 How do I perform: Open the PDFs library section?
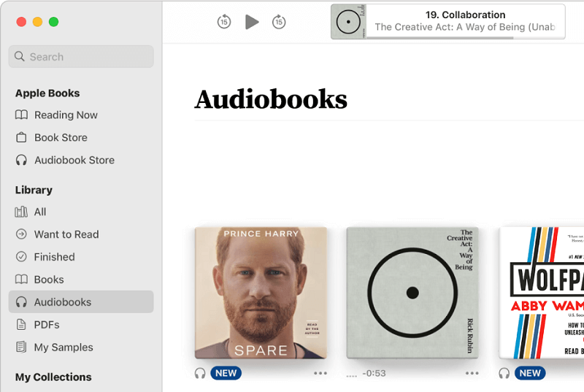(47, 325)
